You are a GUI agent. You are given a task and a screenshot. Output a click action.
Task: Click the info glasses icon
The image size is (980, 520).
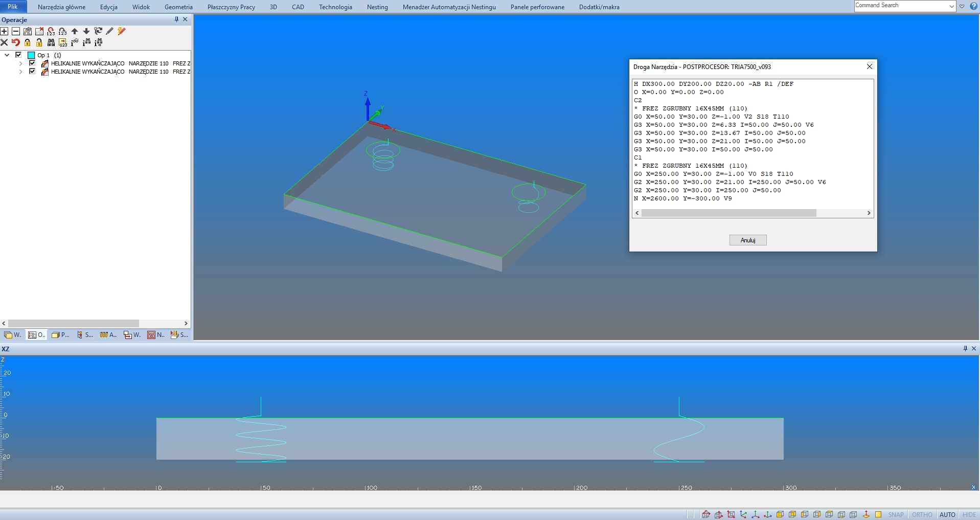pyautogui.click(x=75, y=42)
